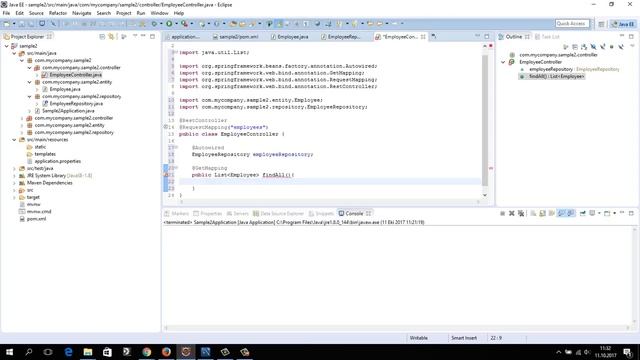Switch to the sample2/pom.xml editor tab
The height and width of the screenshot is (360, 640).
[x=236, y=37]
